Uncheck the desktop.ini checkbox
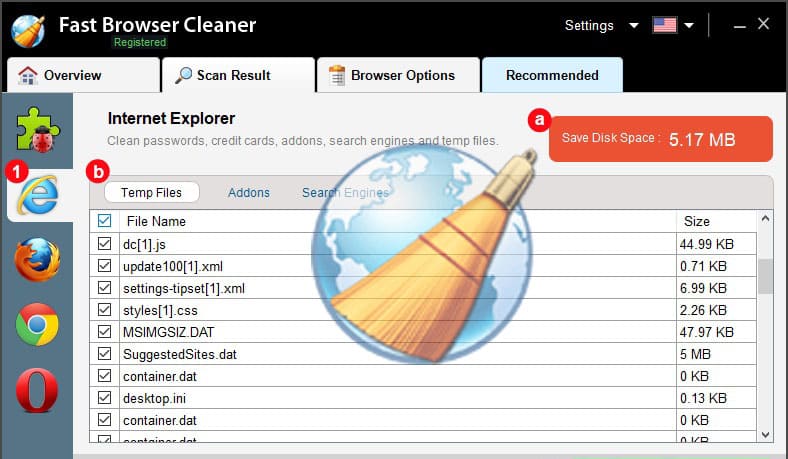 (105, 398)
